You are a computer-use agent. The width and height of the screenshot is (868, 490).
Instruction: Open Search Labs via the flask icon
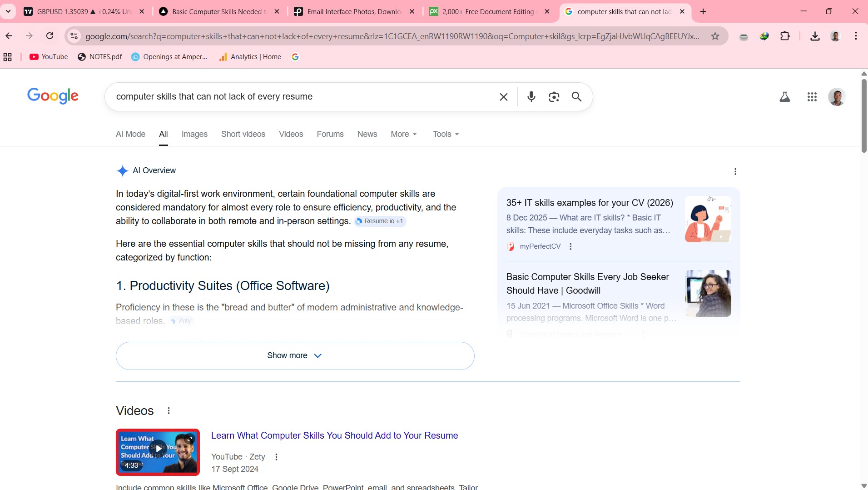[x=785, y=97]
